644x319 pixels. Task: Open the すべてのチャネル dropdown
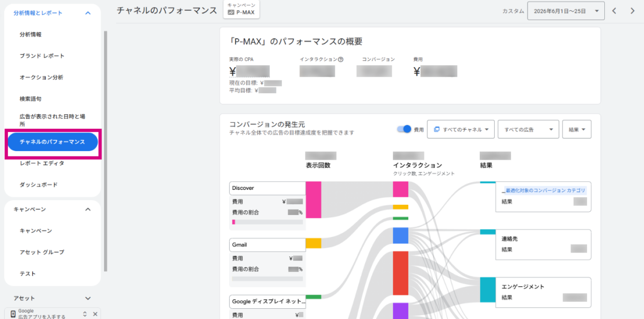[x=460, y=129]
